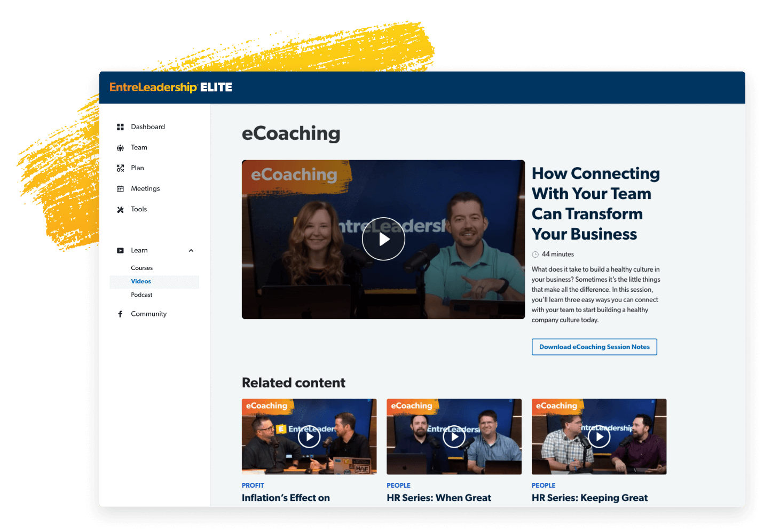Open the Inflation's Effect on title
764x532 pixels.
[286, 498]
